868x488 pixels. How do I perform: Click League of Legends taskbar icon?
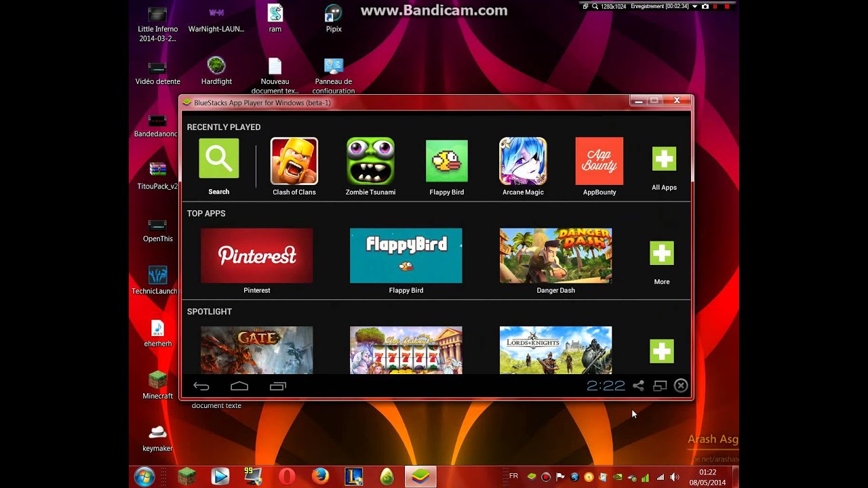353,476
